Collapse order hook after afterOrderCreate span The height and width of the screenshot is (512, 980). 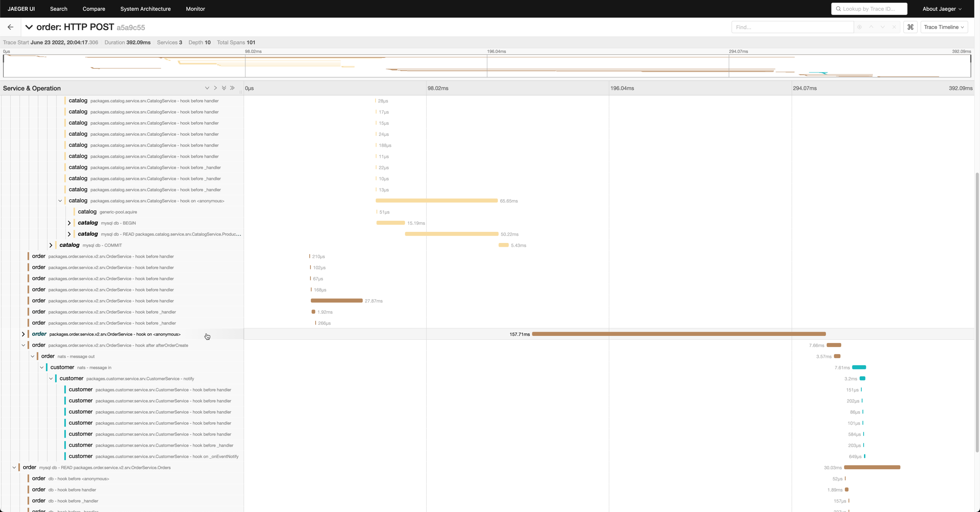coord(23,345)
